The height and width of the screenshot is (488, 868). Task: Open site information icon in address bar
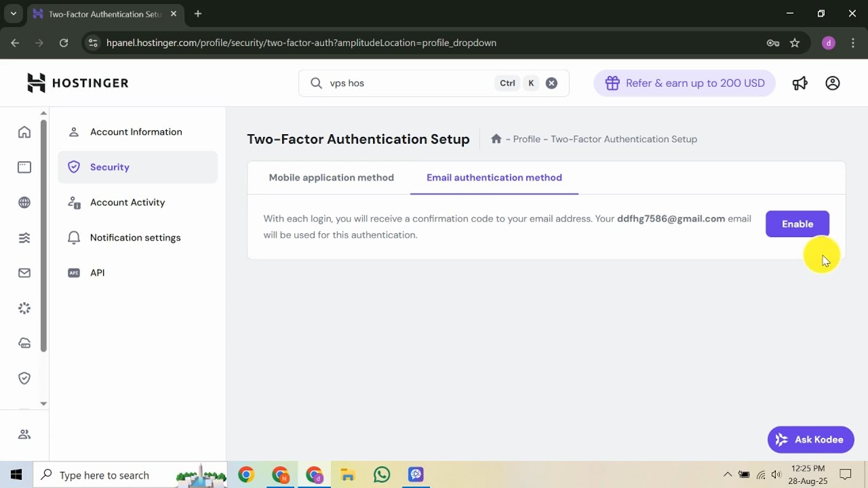(x=94, y=43)
